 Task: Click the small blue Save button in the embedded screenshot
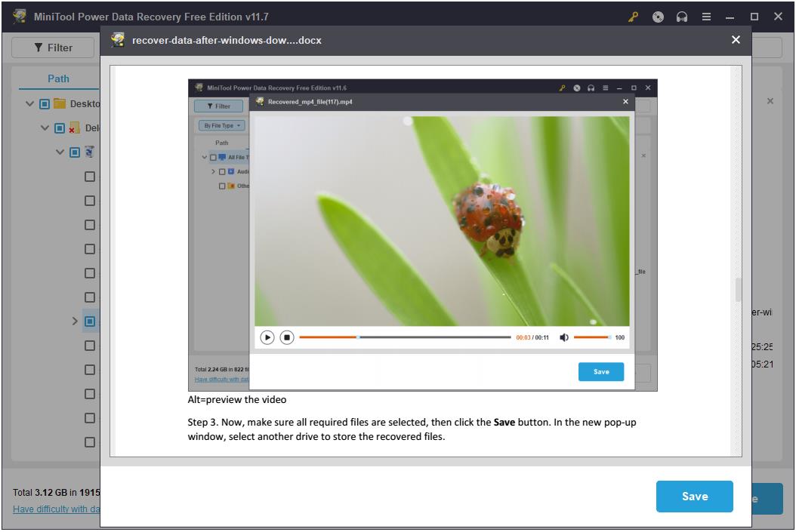[601, 372]
